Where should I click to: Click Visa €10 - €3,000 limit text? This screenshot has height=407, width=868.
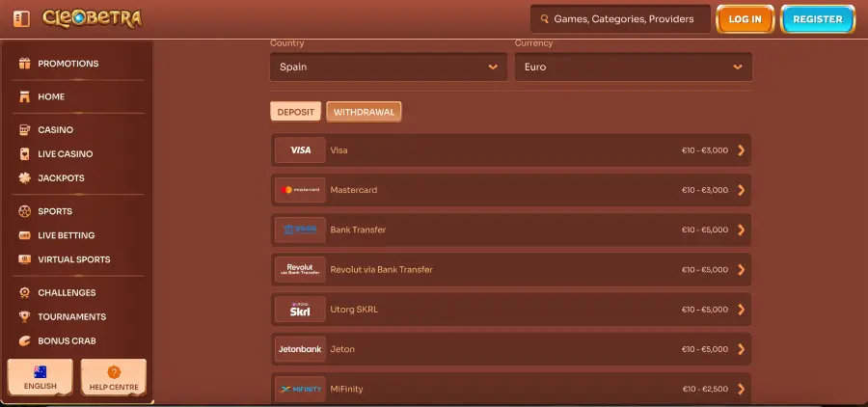(705, 150)
